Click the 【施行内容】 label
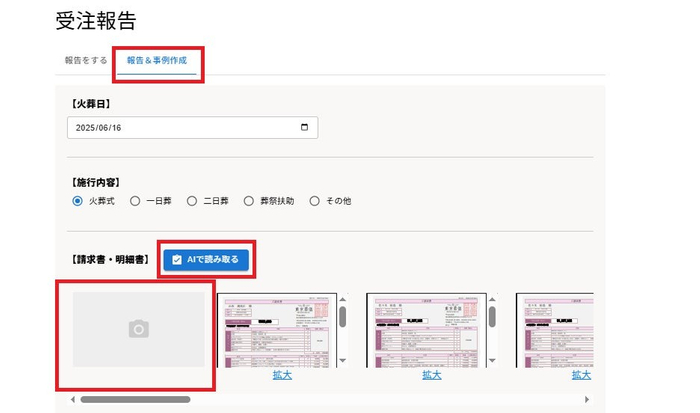 tap(96, 183)
